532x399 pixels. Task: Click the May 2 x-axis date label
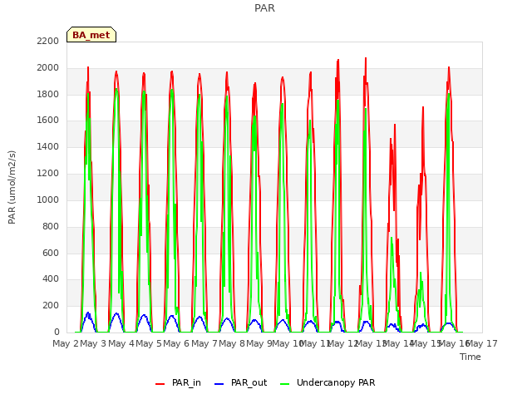66,343
